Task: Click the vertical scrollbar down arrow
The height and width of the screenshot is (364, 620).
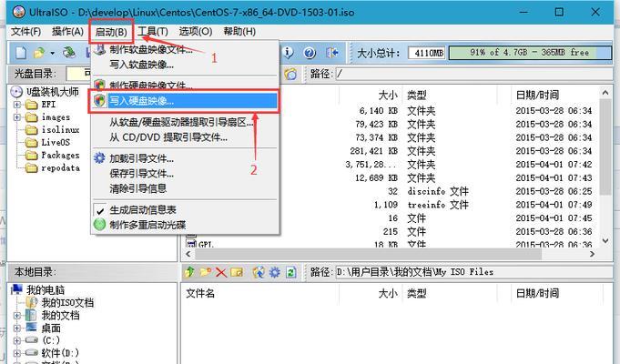Action: [x=605, y=240]
